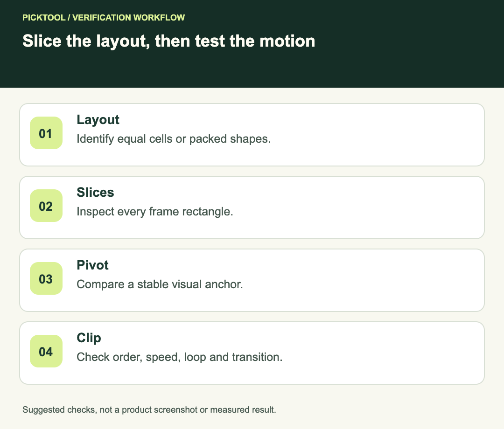Click the 03 step badge

pyautogui.click(x=46, y=278)
